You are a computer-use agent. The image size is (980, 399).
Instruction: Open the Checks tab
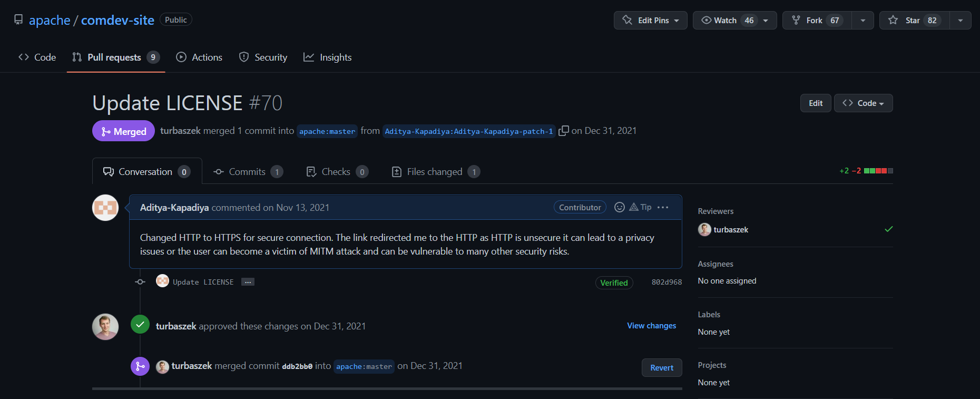click(337, 171)
